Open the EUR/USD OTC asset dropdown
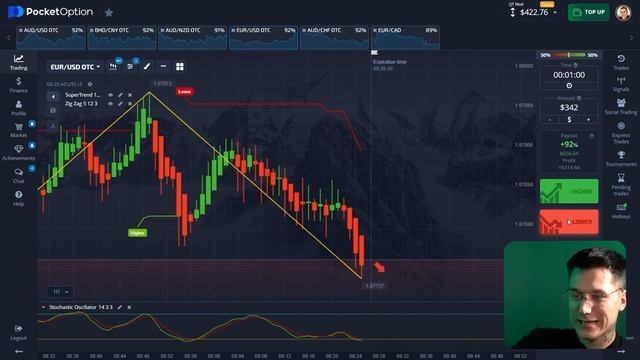Viewport: 640px width, 360px height. pyautogui.click(x=75, y=67)
